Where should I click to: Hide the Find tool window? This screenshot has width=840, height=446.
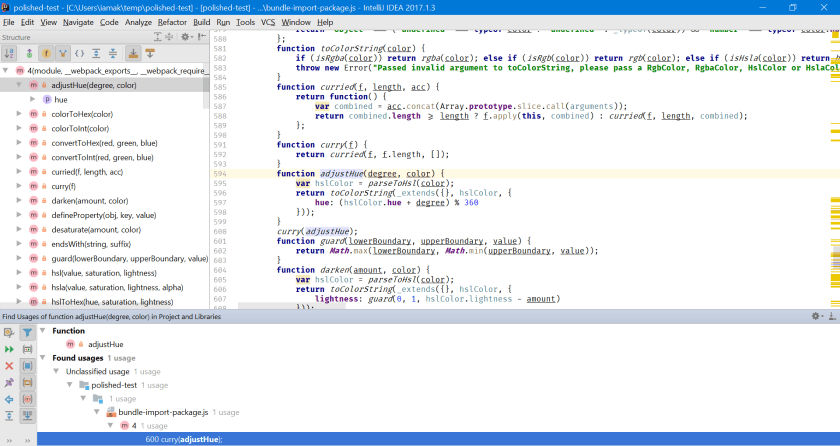click(x=832, y=316)
